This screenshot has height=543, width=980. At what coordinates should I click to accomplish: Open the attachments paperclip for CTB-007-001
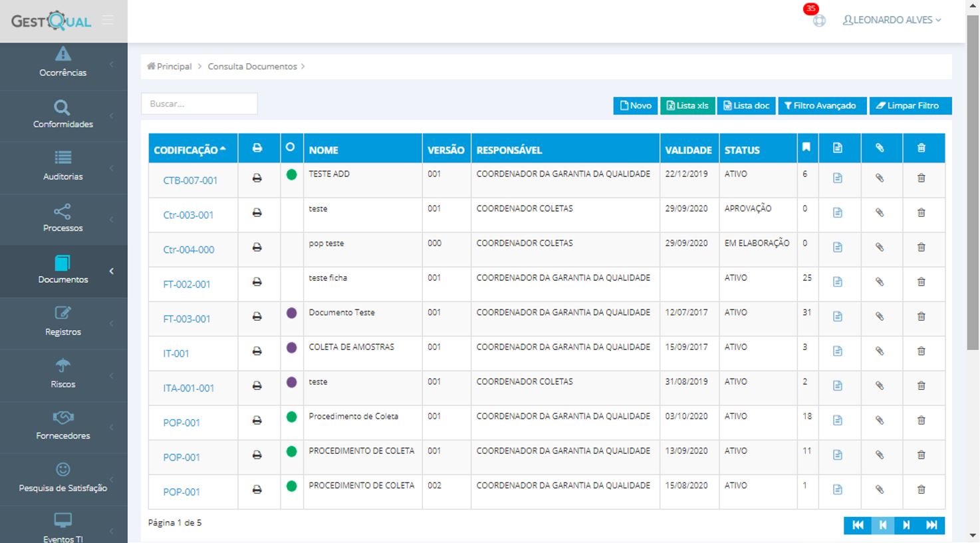pos(880,178)
